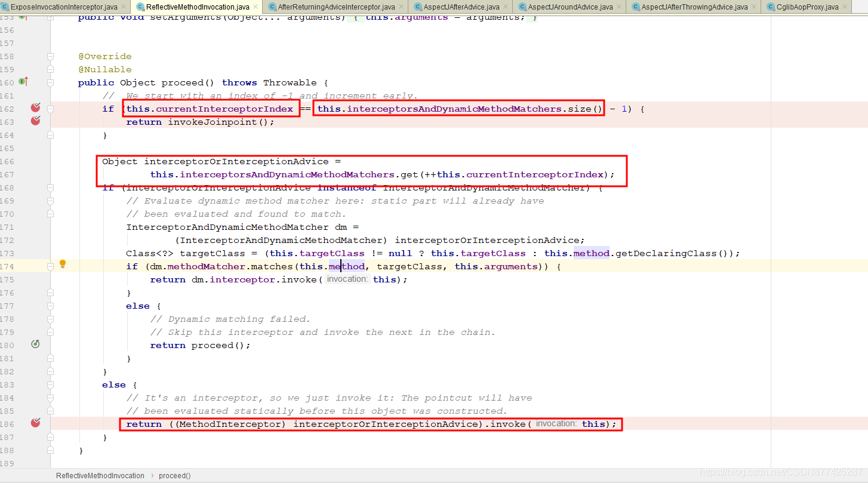The width and height of the screenshot is (868, 483).
Task: Open the AspectJAroundAdvice.java tab
Action: click(x=570, y=7)
